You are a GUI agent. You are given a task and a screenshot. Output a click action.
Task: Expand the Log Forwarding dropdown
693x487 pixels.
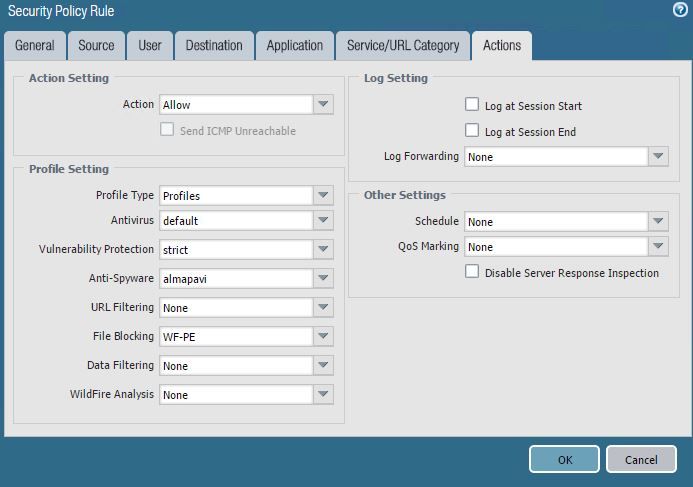[x=657, y=157]
